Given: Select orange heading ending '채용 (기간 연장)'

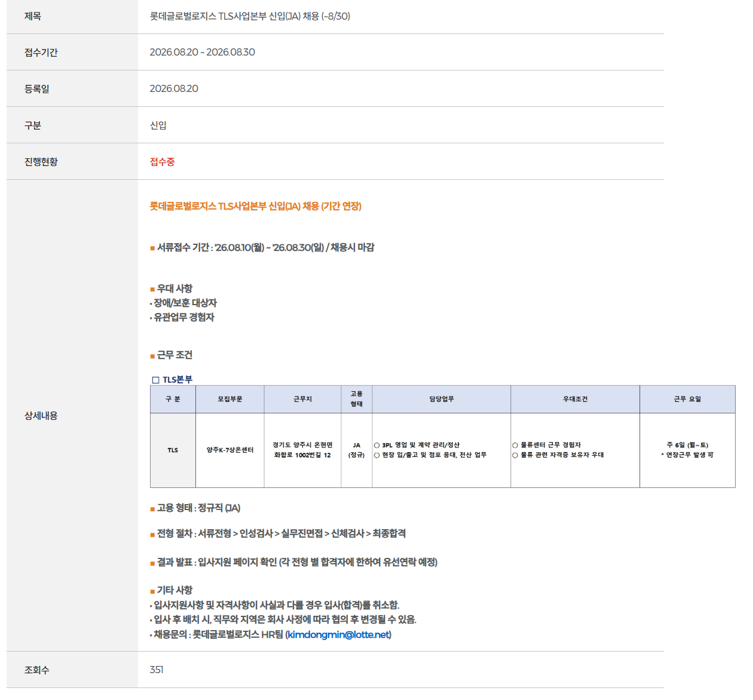Looking at the screenshot, I should coord(255,206).
